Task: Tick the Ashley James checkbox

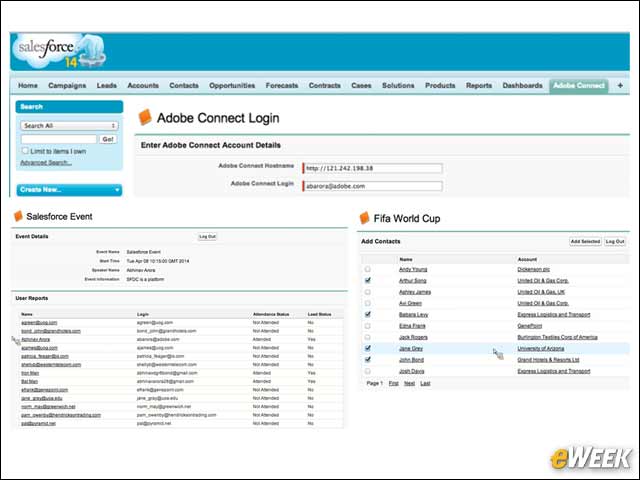Action: point(367,292)
